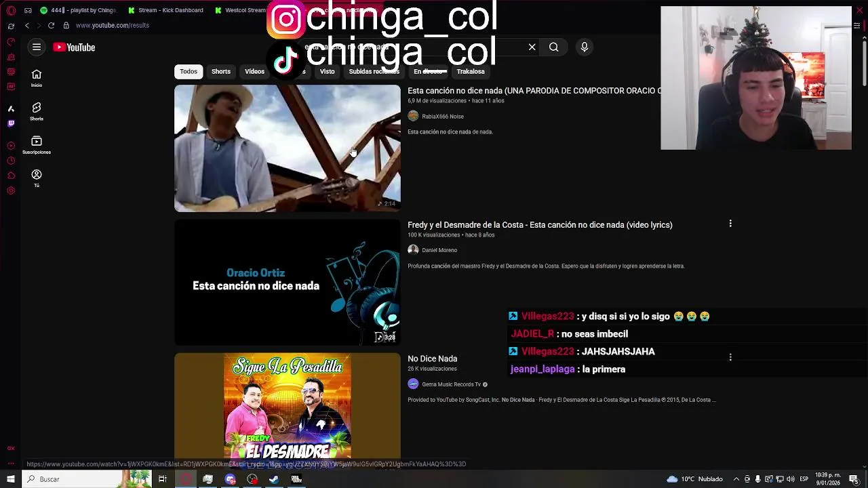
Task: Open the YouTube hamburger guide menu
Action: pos(37,47)
